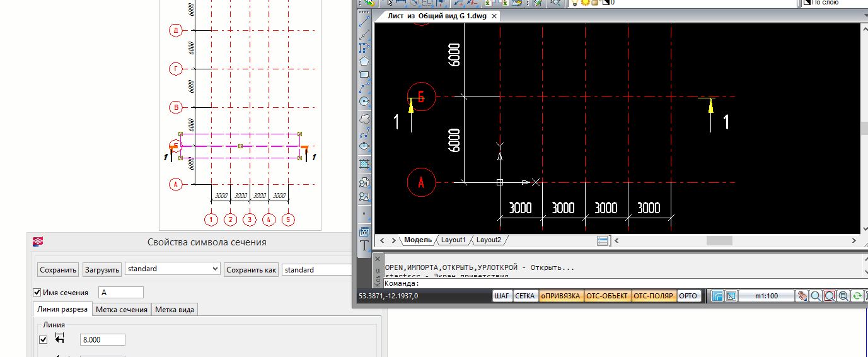Screen dimensions: 868x357
Task: Click the zoom magnifier icon in status bar
Action: click(x=816, y=296)
